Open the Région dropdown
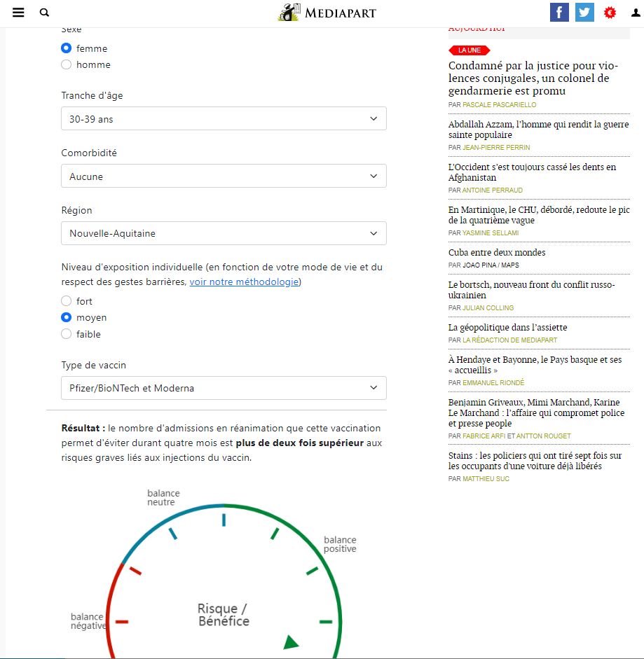The width and height of the screenshot is (644, 659). [224, 233]
